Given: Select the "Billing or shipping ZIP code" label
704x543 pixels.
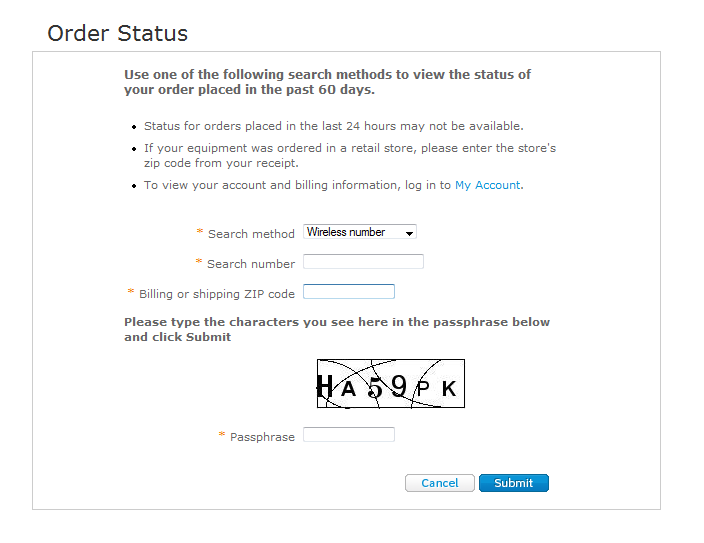Looking at the screenshot, I should (217, 294).
